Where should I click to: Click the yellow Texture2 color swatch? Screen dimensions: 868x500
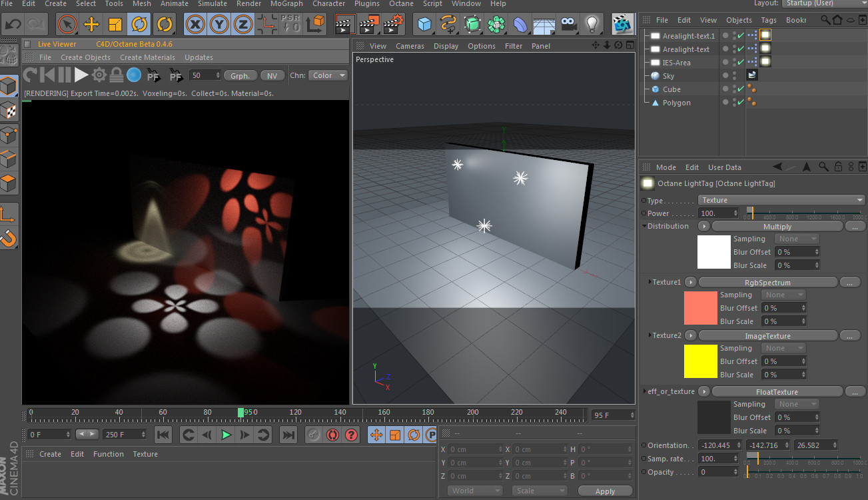pos(700,361)
